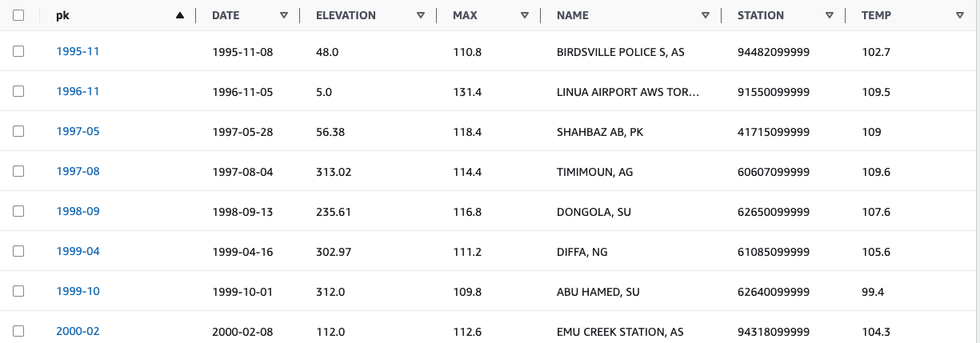The image size is (980, 343).
Task: Toggle the select-all checkbox in header
Action: pyautogui.click(x=18, y=15)
